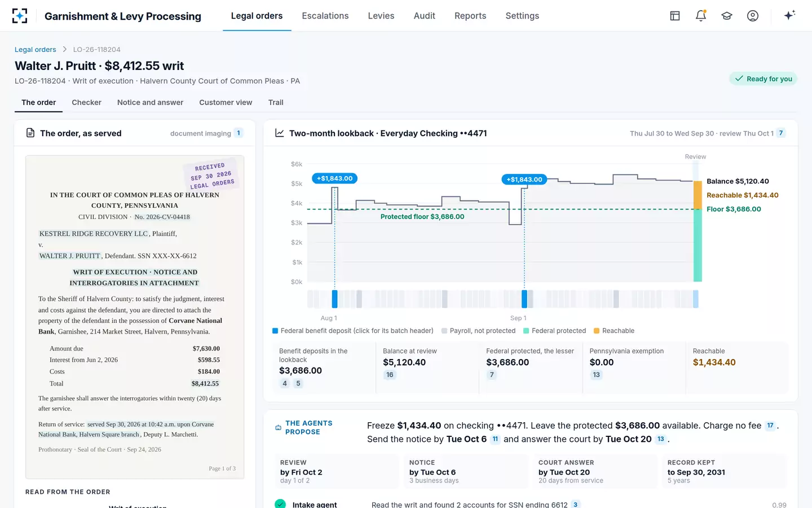
Task: Open citation 4 under Benefit deposits in the lookback
Action: (285, 384)
